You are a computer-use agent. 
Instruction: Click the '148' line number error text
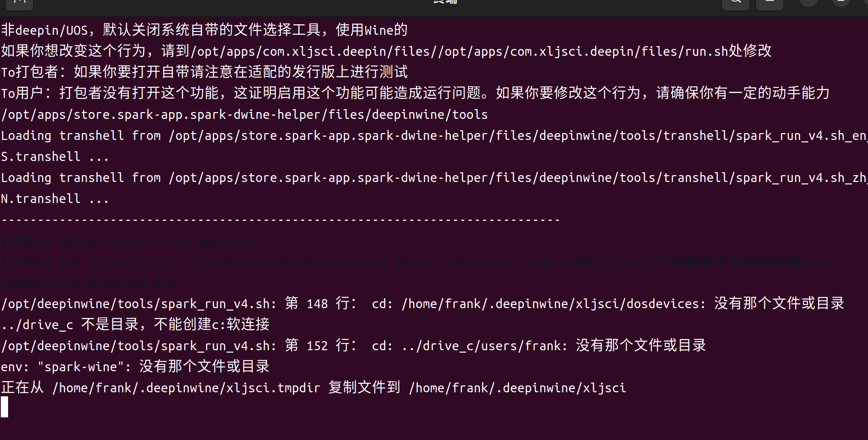click(317, 304)
